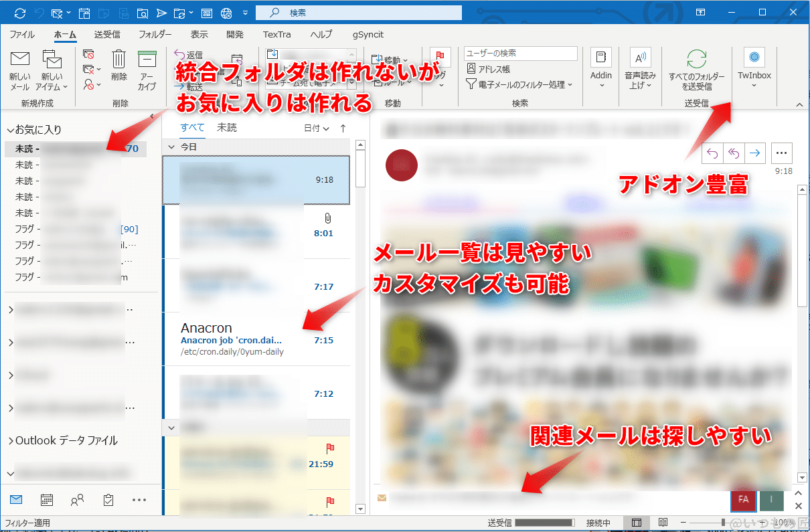Open the Tasks view in navigation bar

[108, 499]
